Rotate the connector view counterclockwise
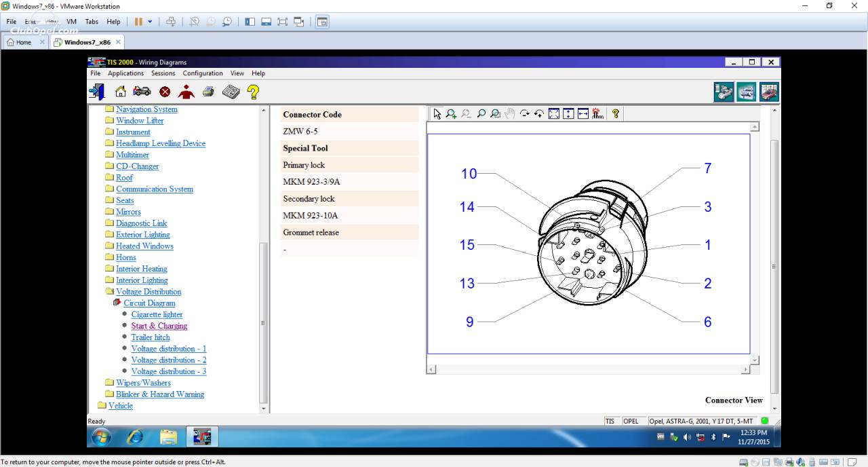Viewport: 868px width, 467px height. click(x=539, y=114)
